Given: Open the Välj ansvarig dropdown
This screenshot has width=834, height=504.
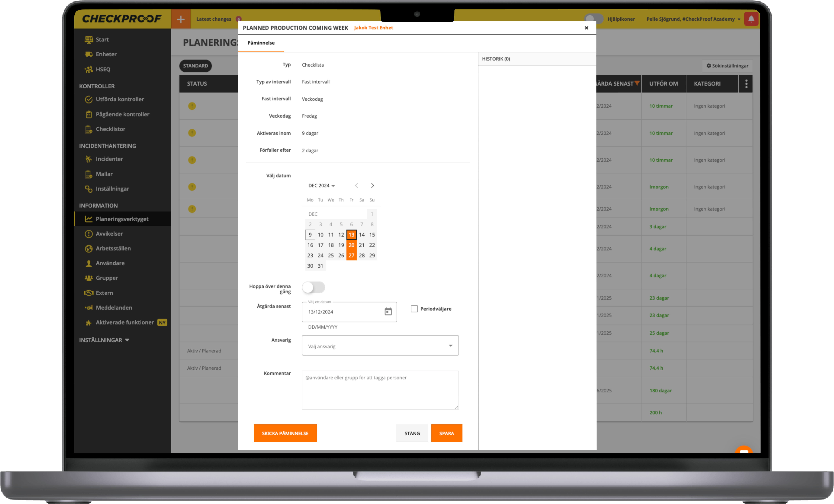Looking at the screenshot, I should [380, 346].
